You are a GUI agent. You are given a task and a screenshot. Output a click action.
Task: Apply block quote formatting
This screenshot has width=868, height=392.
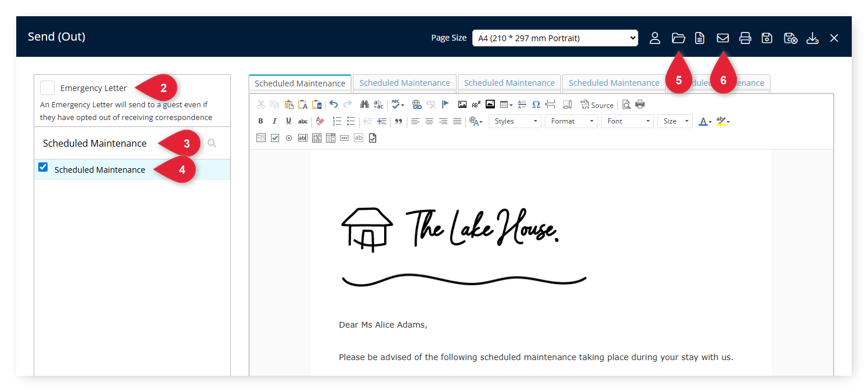click(x=399, y=121)
